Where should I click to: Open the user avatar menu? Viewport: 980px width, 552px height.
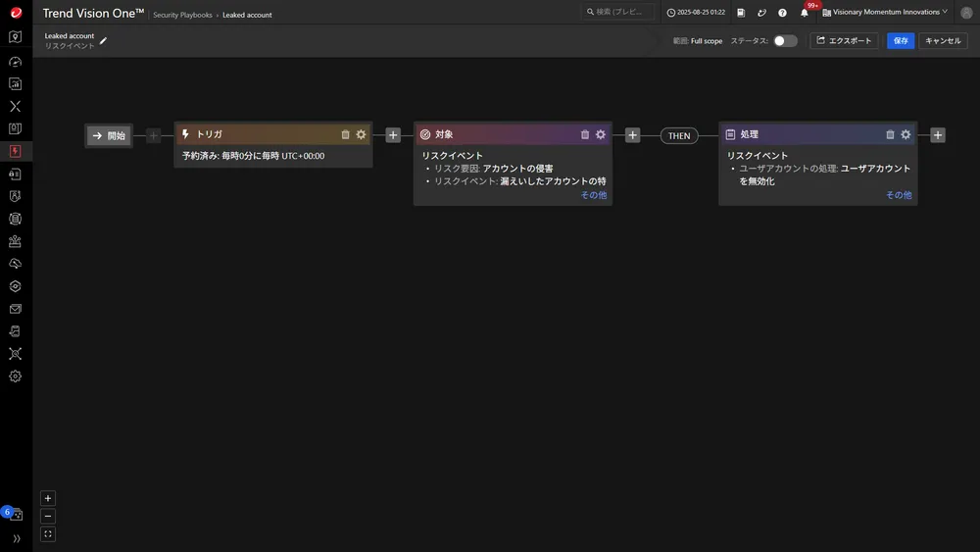pyautogui.click(x=966, y=13)
